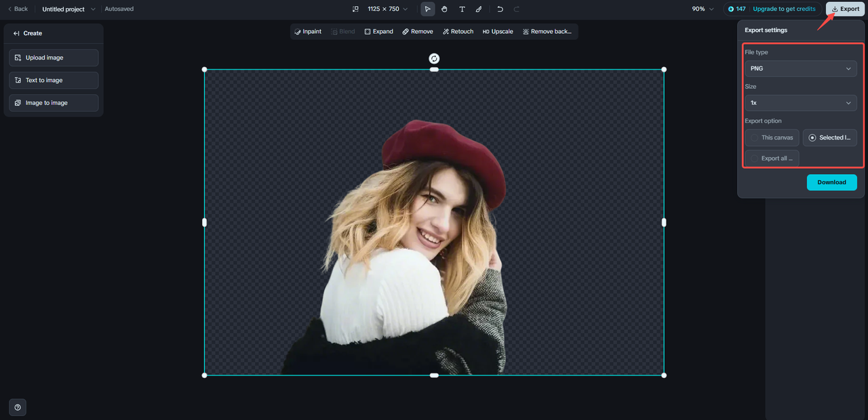868x420 pixels.
Task: Click the Download button
Action: point(831,182)
